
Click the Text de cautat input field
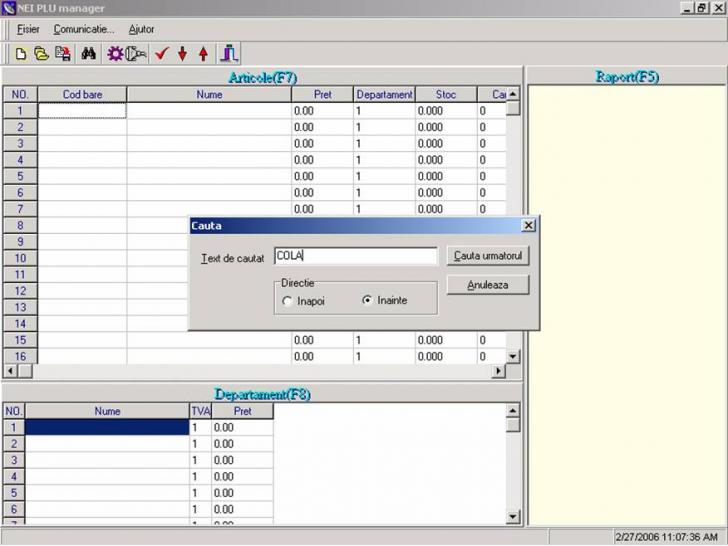coord(355,256)
